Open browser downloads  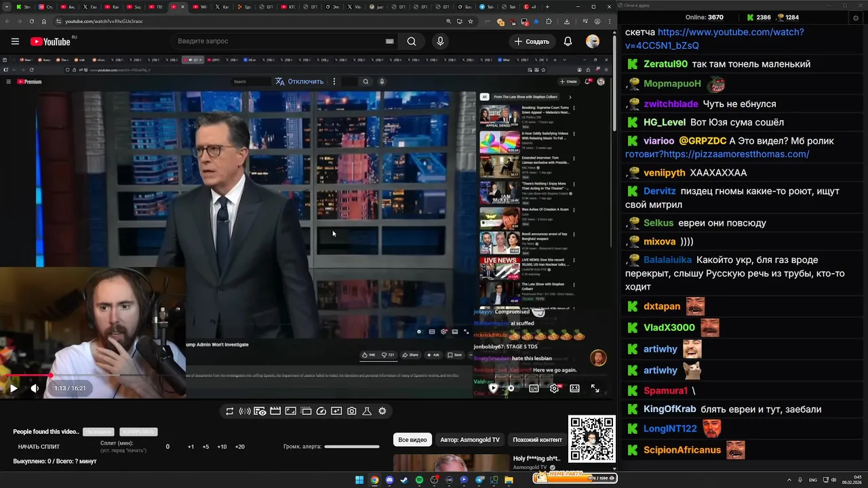point(567,21)
